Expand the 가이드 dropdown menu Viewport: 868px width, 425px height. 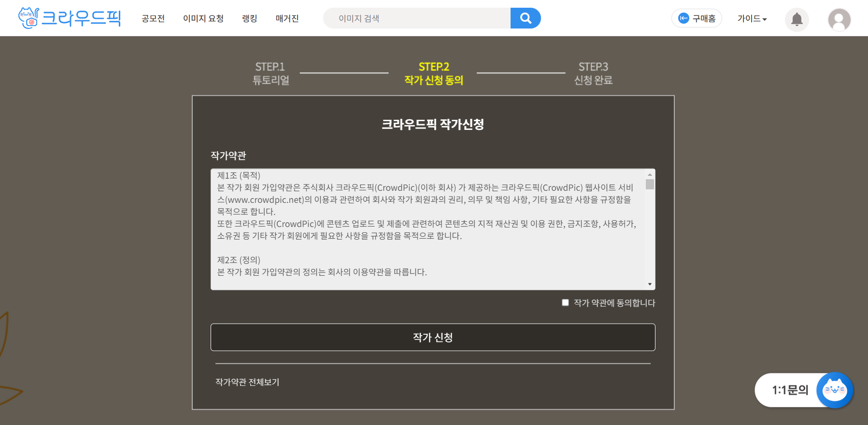pyautogui.click(x=752, y=18)
